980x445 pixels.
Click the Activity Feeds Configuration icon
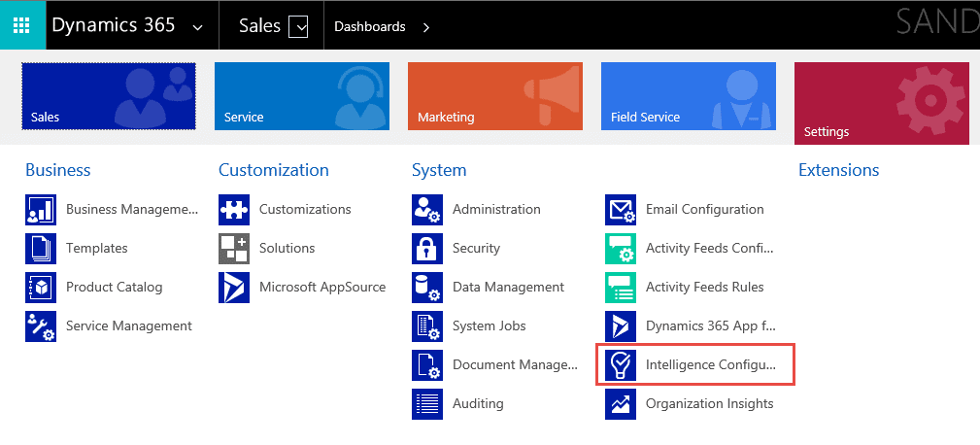[x=621, y=248]
